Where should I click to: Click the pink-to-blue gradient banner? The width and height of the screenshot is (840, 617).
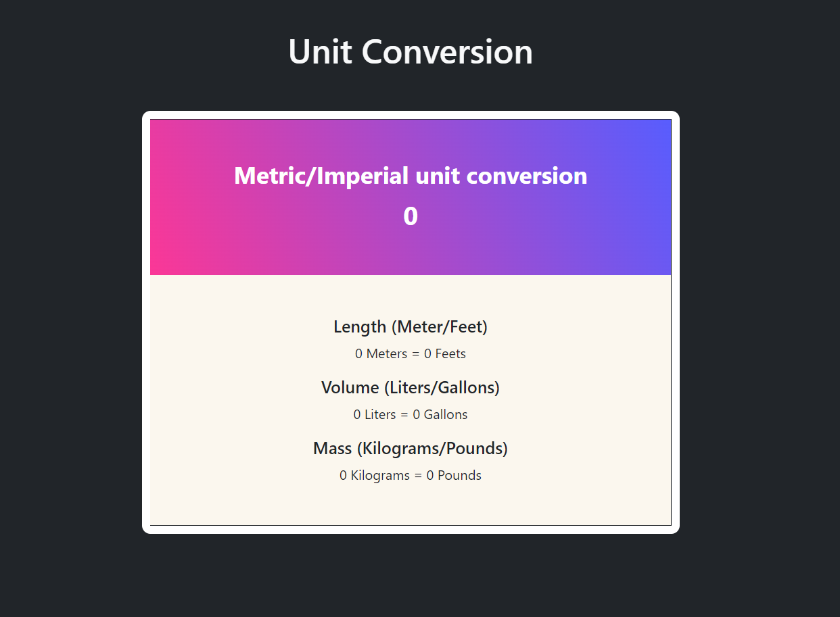[410, 250]
